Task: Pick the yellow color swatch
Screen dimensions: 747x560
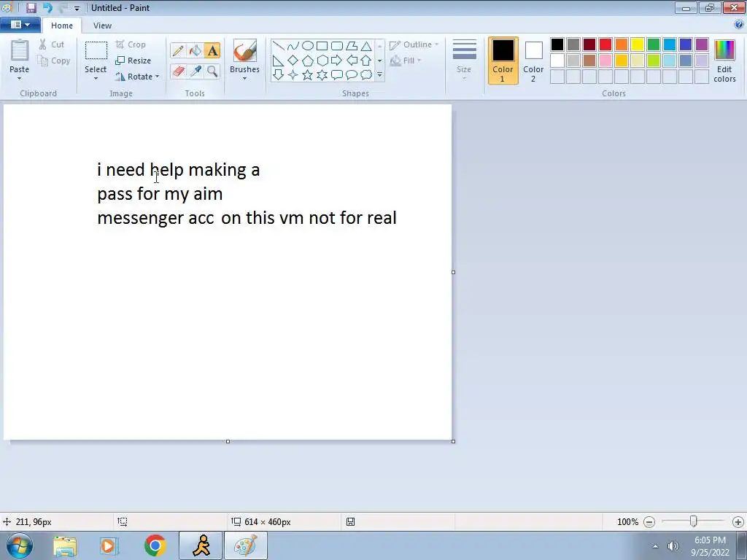Action: tap(638, 44)
